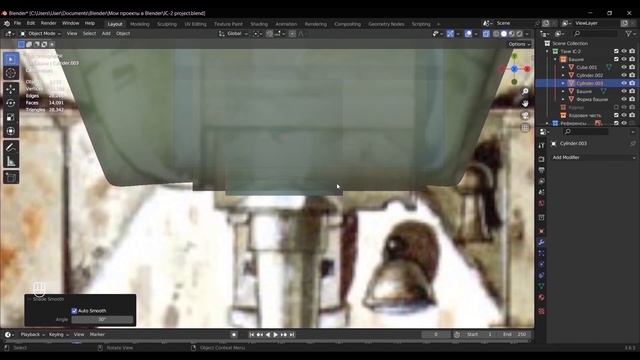This screenshot has height=360, width=640.
Task: Select the Annotate tool
Action: pyautogui.click(x=11, y=147)
